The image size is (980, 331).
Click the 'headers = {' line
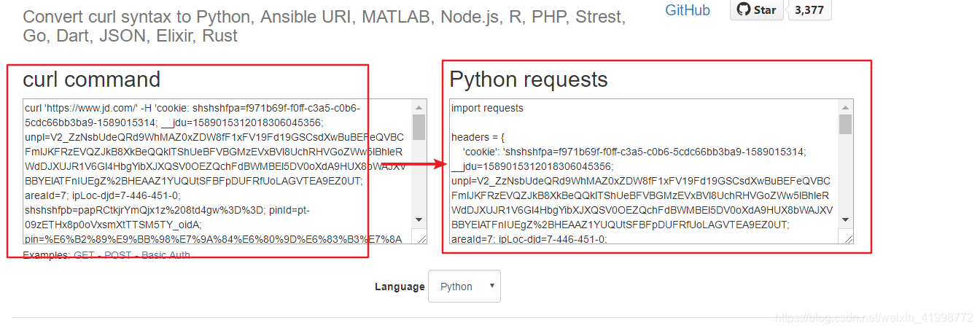(x=478, y=137)
